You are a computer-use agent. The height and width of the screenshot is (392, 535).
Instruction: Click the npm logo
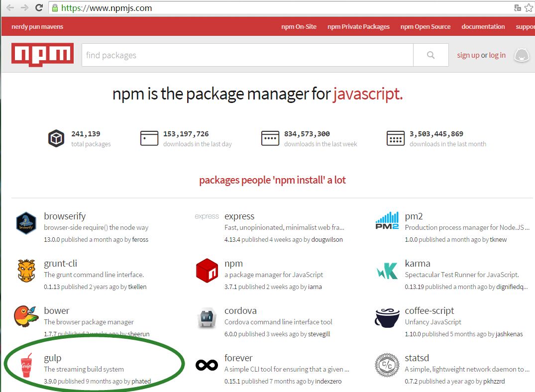(42, 55)
